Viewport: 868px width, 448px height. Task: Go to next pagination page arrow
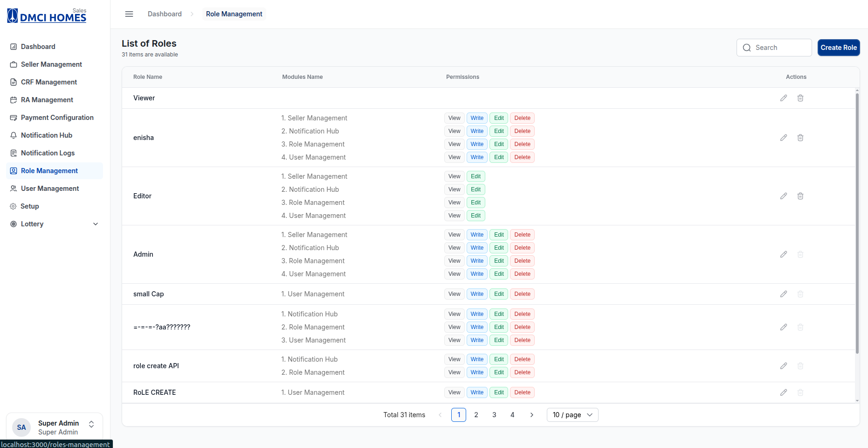pyautogui.click(x=531, y=415)
